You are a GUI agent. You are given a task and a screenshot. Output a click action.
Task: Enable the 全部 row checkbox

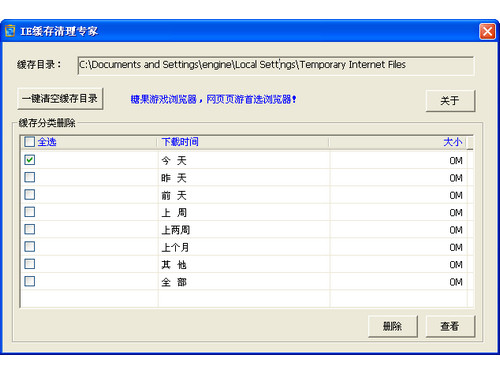pyautogui.click(x=29, y=281)
